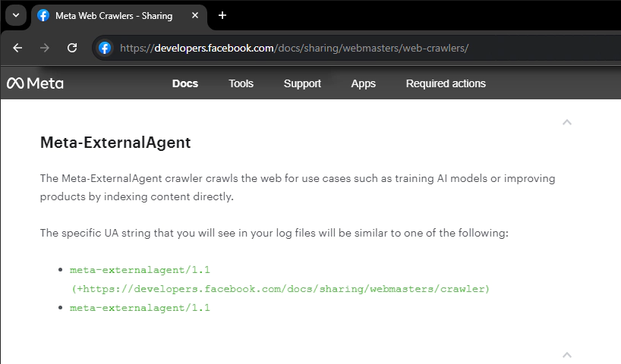Click the short meta-externalagent/1.1 string without URL
The height and width of the screenshot is (364, 621).
140,308
